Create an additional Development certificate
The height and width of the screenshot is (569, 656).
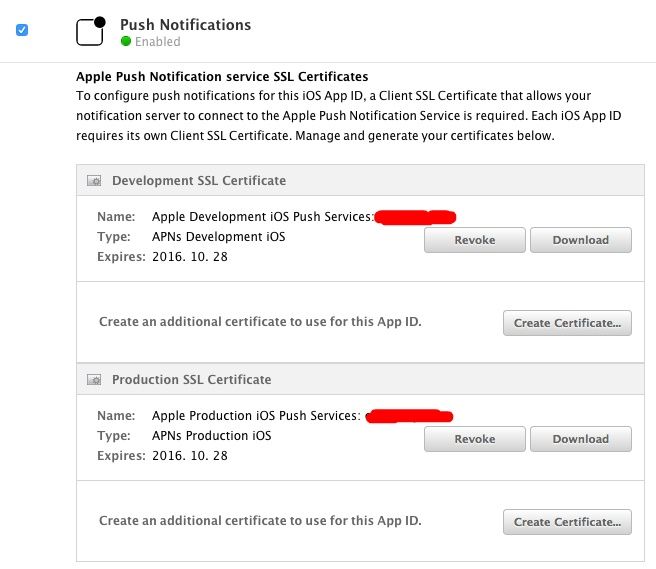click(567, 323)
